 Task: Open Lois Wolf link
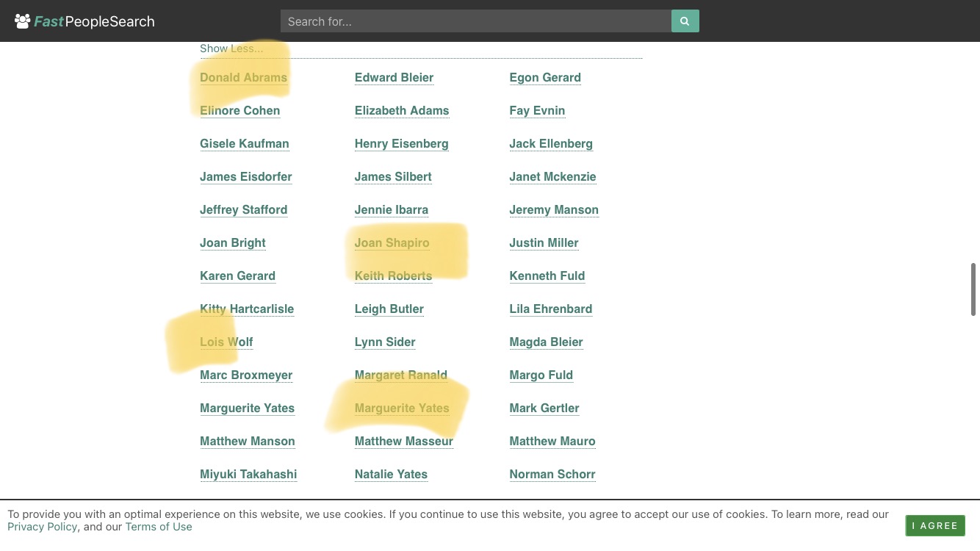click(x=226, y=342)
